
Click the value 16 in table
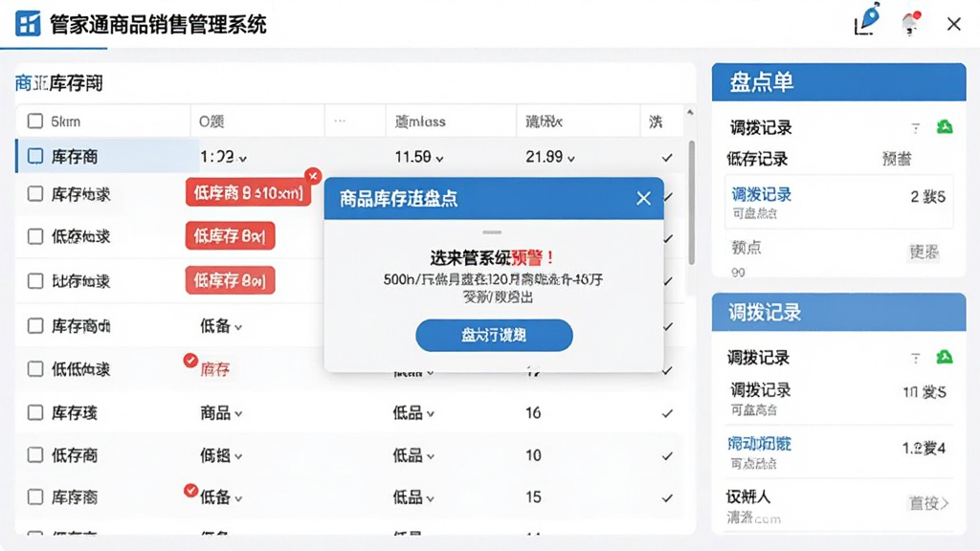[x=533, y=413]
